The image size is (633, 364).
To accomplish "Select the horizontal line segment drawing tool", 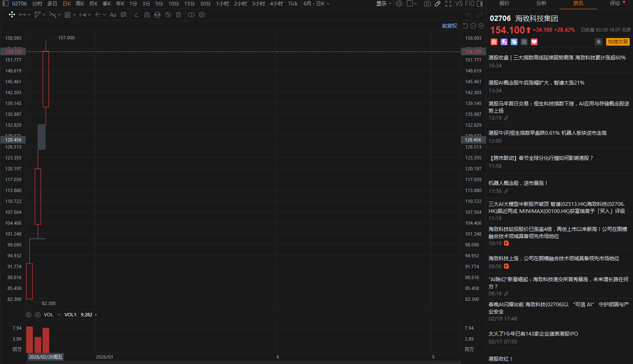I will (23, 15).
